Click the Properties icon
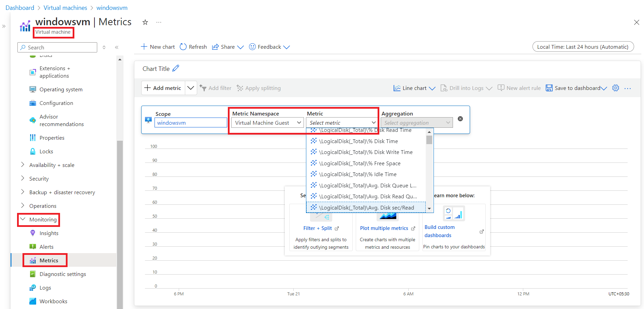This screenshot has width=644, height=309. pos(33,138)
